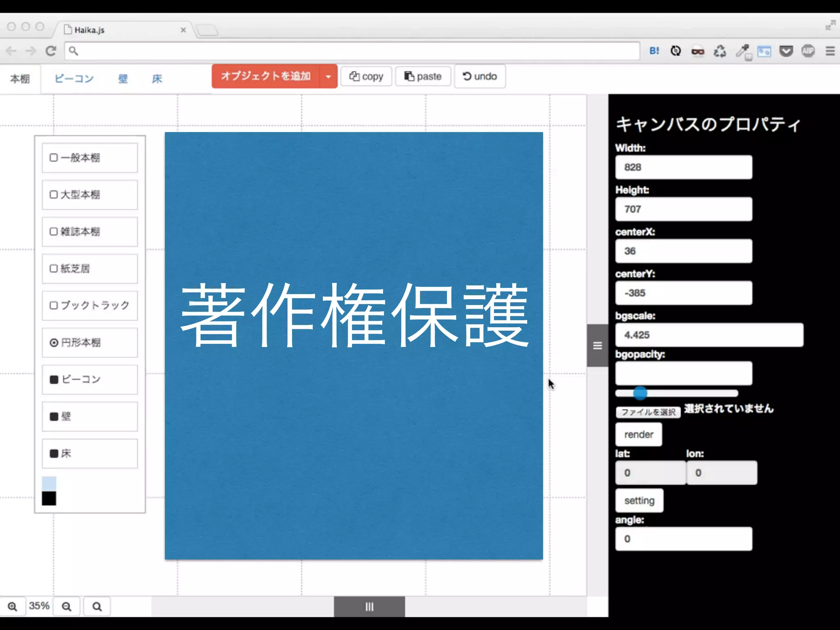This screenshot has width=840, height=630.
Task: Go back with browser back arrow
Action: (11, 51)
